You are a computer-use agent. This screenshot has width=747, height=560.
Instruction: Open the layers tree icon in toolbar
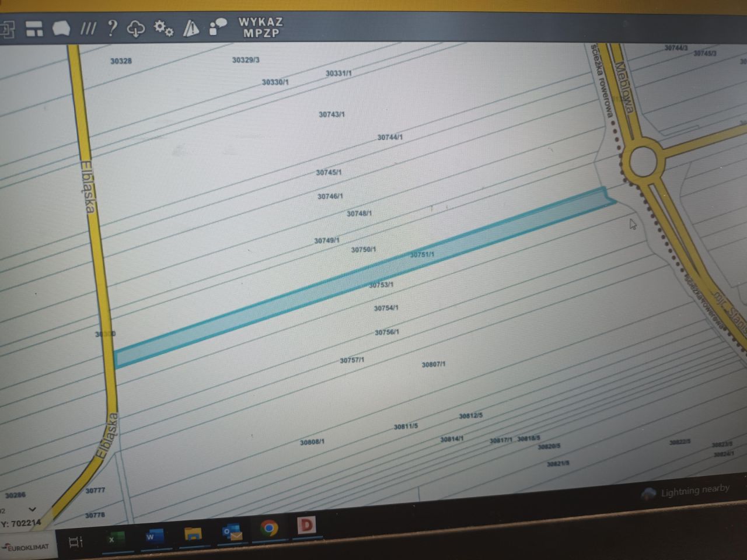[7, 29]
